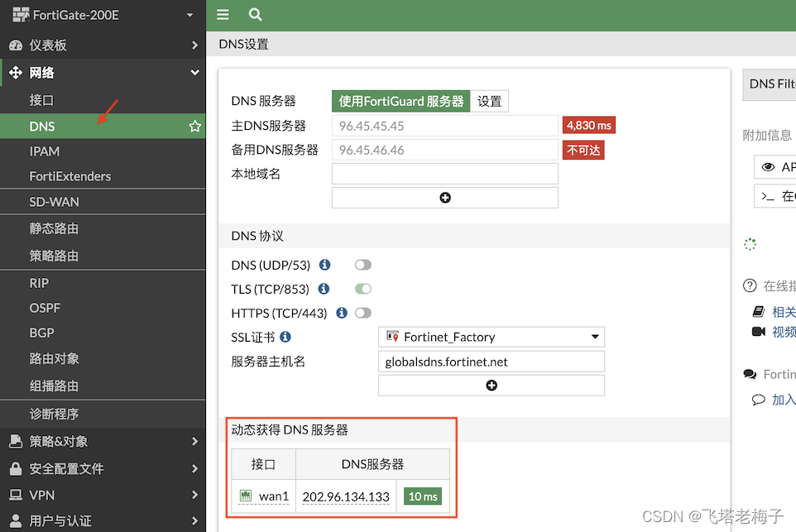The height and width of the screenshot is (532, 796).
Task: Go to SD-WAN menu item
Action: (x=103, y=202)
